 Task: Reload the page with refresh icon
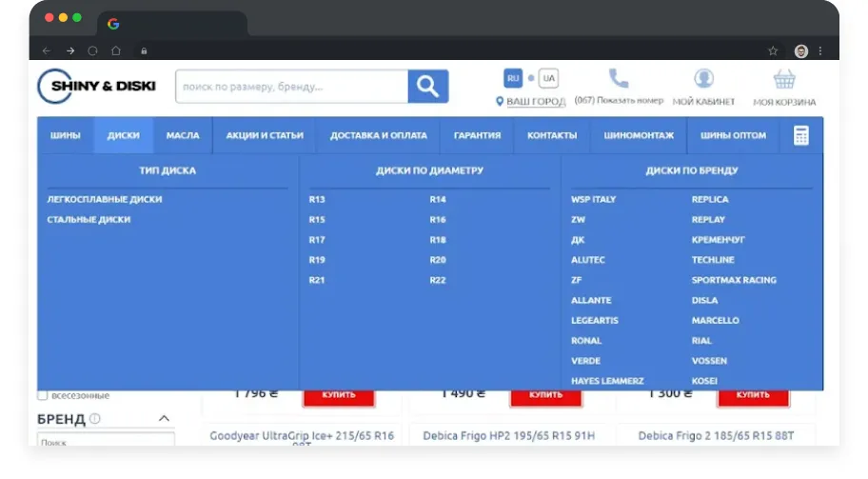click(x=92, y=50)
